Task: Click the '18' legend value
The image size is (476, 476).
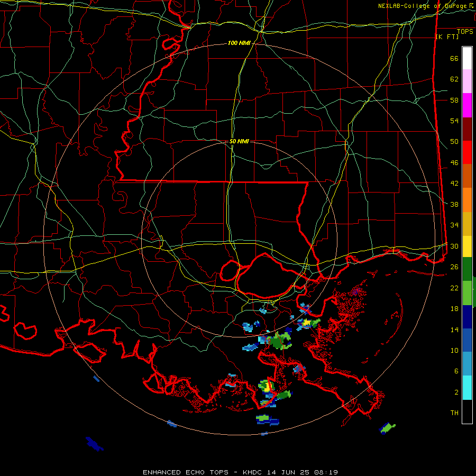Action: click(x=454, y=309)
